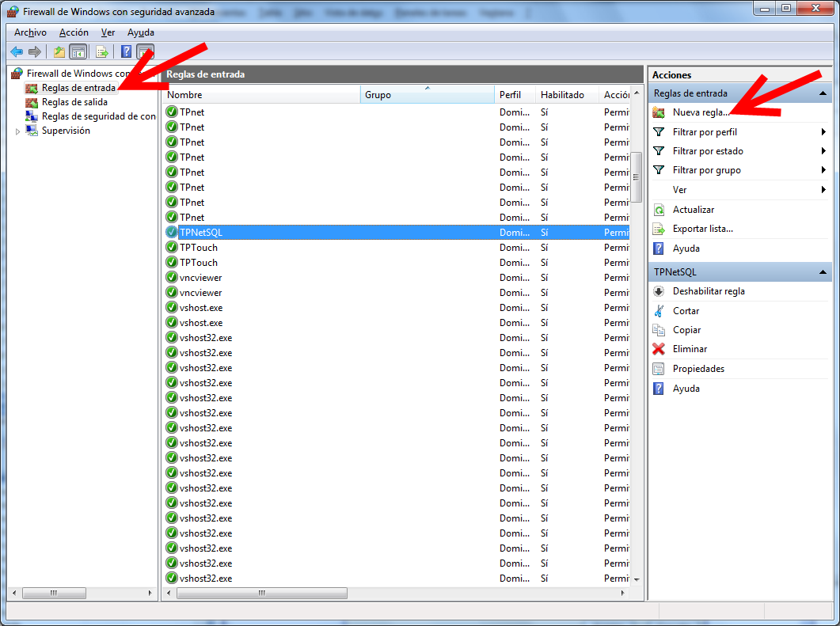Click the Copiar icon in Acciones

coord(659,330)
